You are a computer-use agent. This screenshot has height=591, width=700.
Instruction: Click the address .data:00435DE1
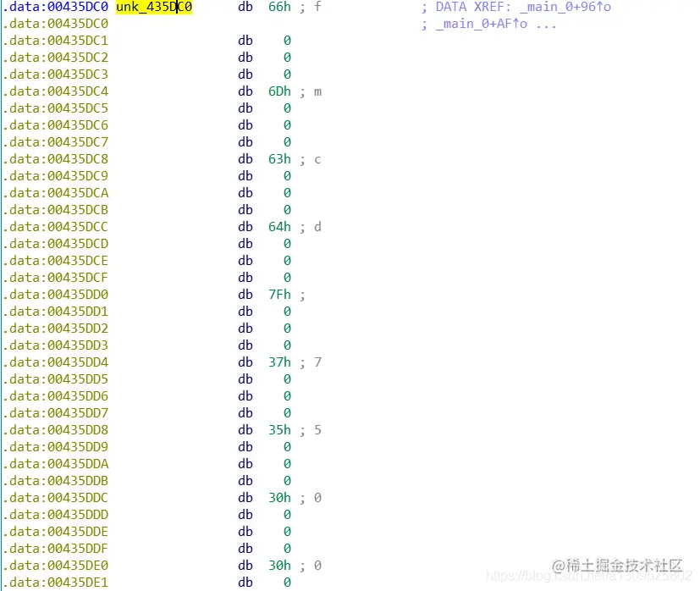[x=55, y=583]
